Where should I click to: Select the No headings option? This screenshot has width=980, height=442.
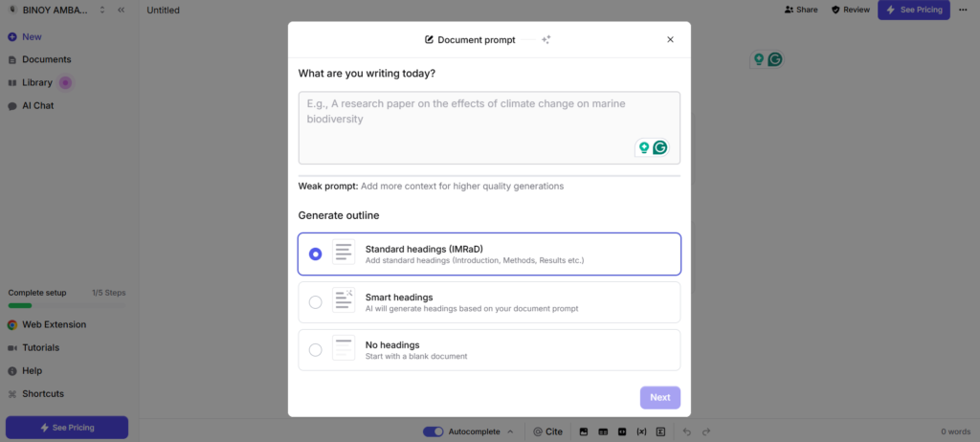tap(316, 350)
